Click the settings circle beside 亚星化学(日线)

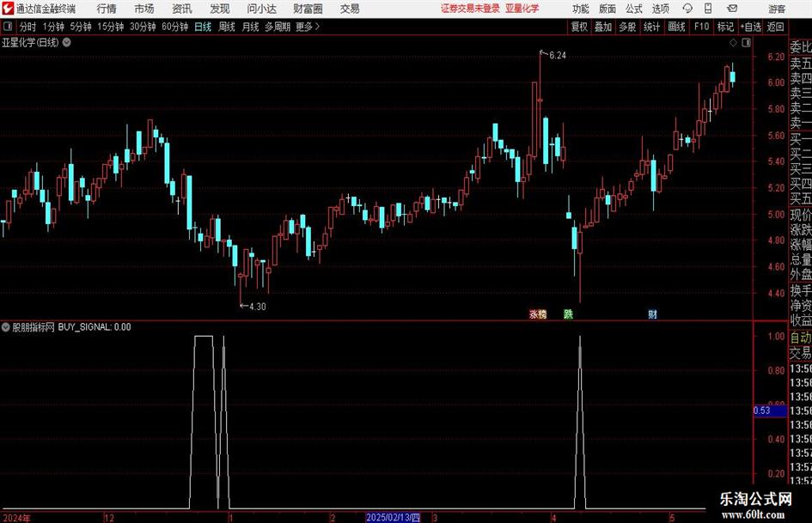[x=66, y=42]
